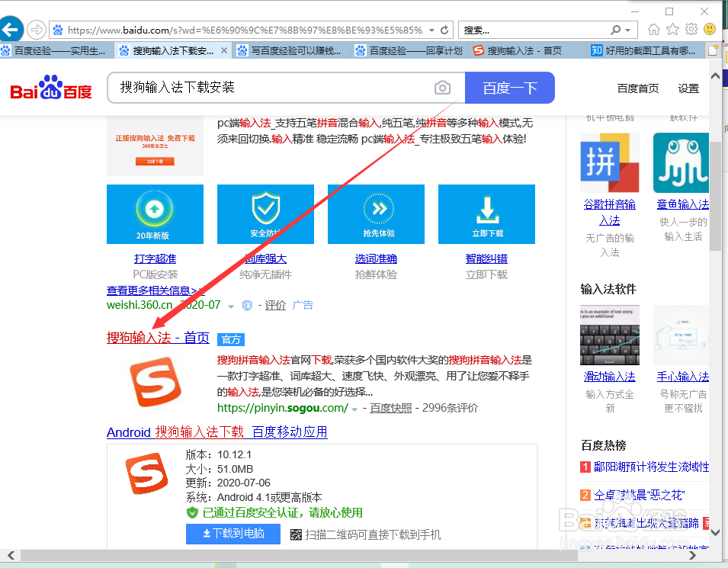Click the horizontal scrollbar left arrow
Viewport: 728px width, 568px height.
click(11, 555)
